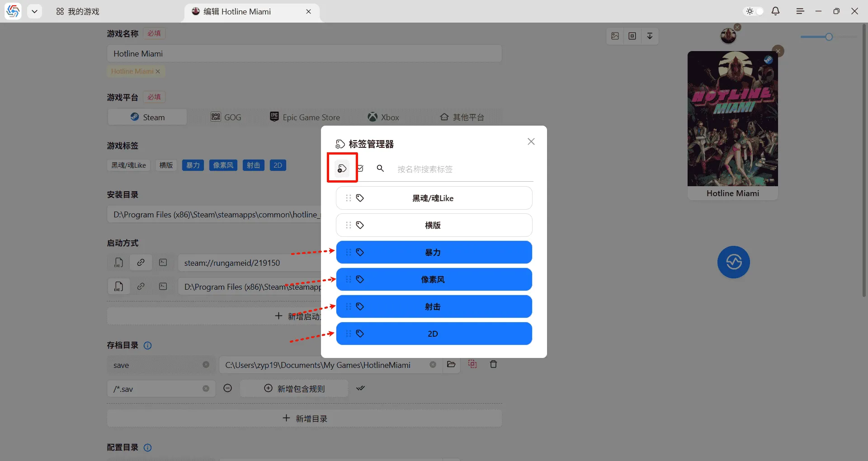868x461 pixels.
Task: Click the 黑魂/魂Like game tag chip
Action: pyautogui.click(x=129, y=165)
